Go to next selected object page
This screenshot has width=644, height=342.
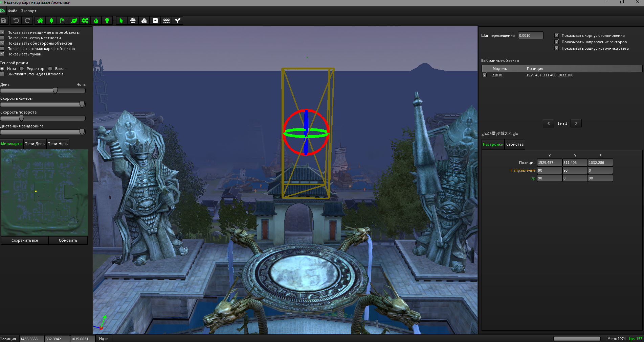[x=576, y=123]
